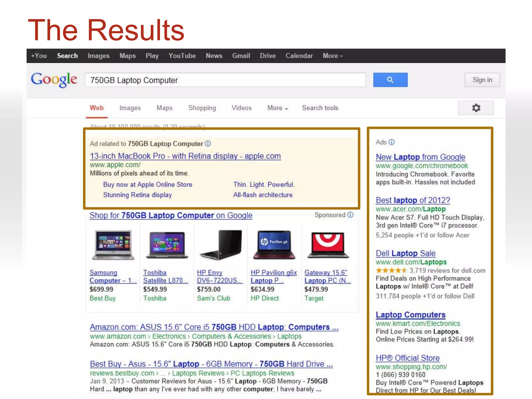Image resolution: width=532 pixels, height=399 pixels.
Task: Click info icon beside the Ads heading
Action: pyautogui.click(x=391, y=142)
